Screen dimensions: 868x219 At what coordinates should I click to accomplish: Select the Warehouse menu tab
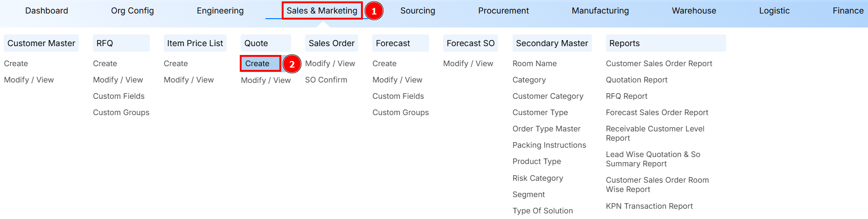click(x=694, y=11)
